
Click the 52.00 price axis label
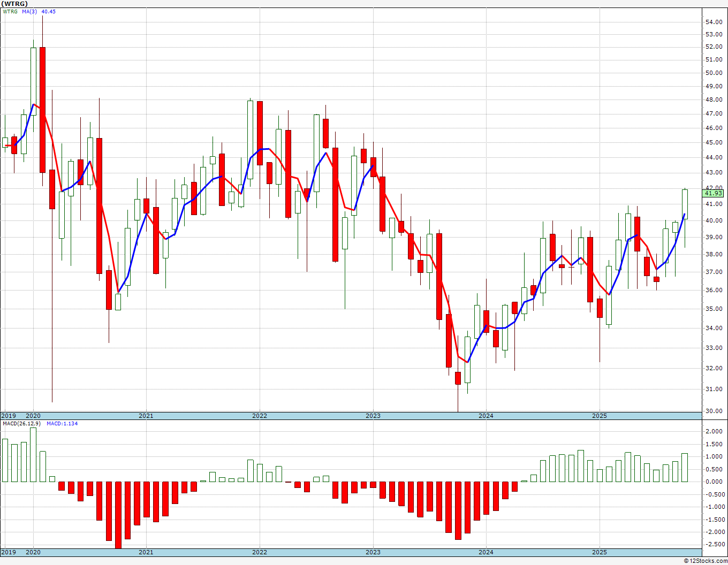[714, 47]
